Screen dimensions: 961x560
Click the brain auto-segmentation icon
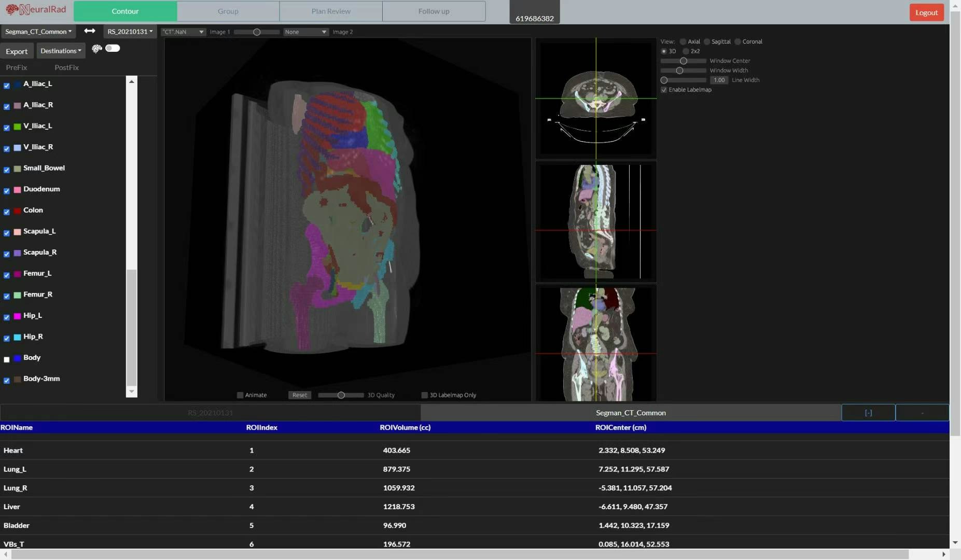tap(96, 49)
